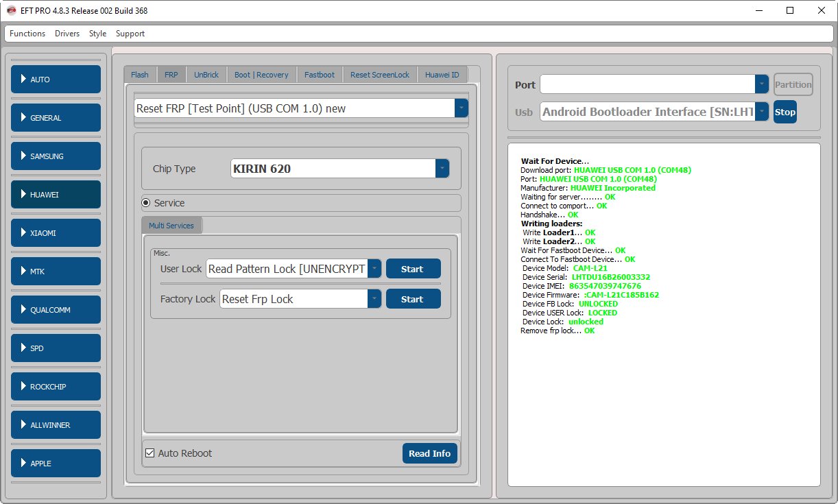The image size is (838, 504).
Task: Click the Device USER Lock LOCKED line
Action: pos(569,313)
